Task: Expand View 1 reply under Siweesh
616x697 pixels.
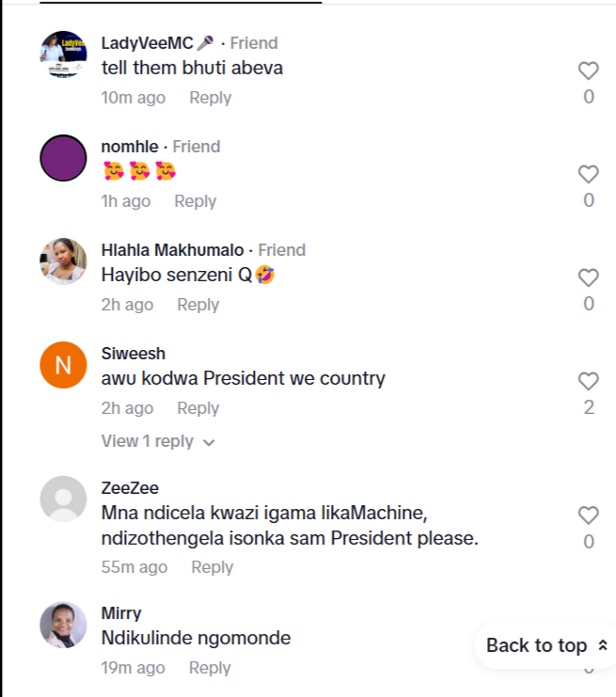Action: pyautogui.click(x=158, y=441)
